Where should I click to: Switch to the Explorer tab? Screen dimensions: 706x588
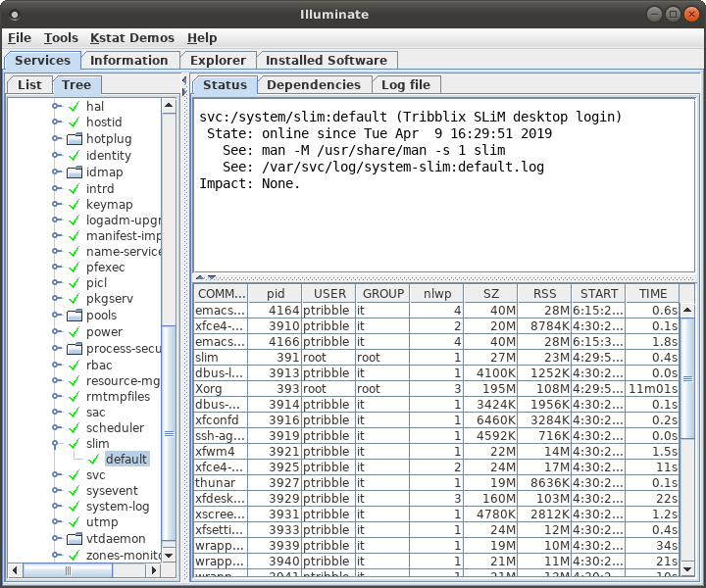pyautogui.click(x=218, y=61)
